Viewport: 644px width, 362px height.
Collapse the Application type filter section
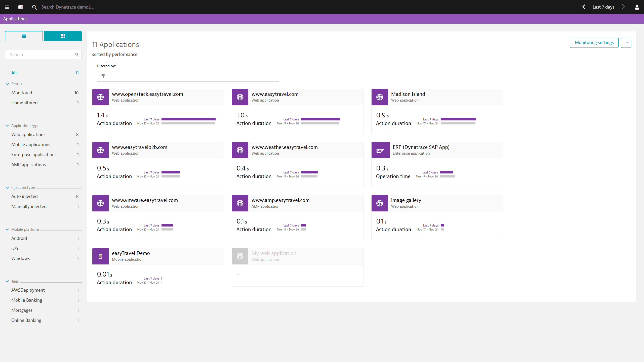point(7,126)
